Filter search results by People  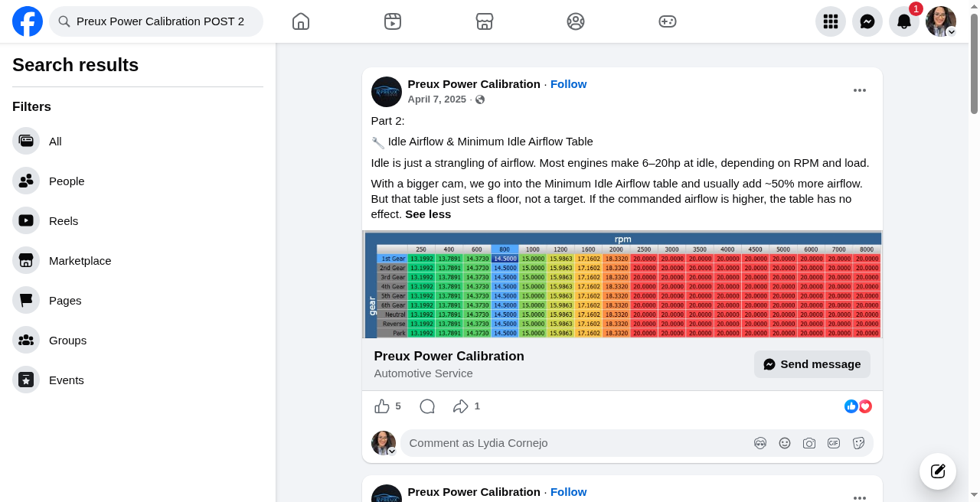[x=138, y=181]
